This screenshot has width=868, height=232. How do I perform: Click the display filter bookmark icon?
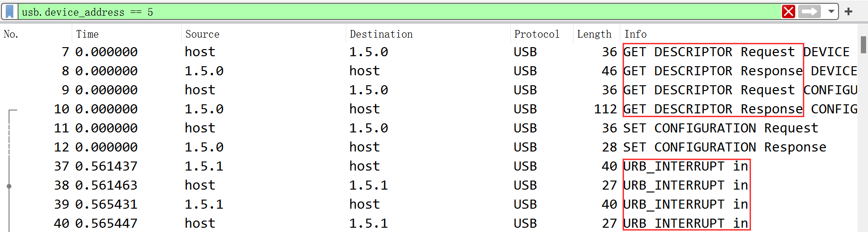[x=10, y=11]
